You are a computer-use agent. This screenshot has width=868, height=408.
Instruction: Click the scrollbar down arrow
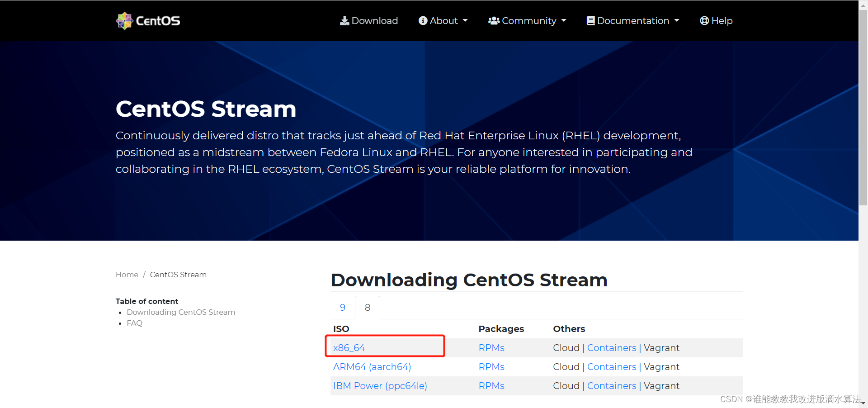[863, 403]
